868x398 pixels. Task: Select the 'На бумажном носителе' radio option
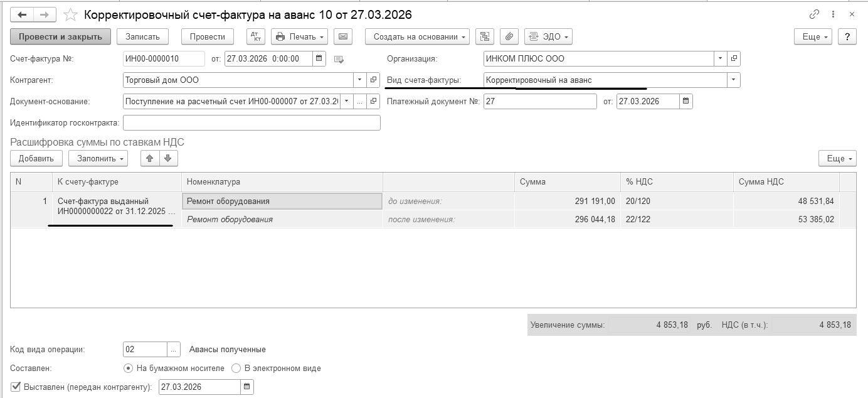click(129, 368)
